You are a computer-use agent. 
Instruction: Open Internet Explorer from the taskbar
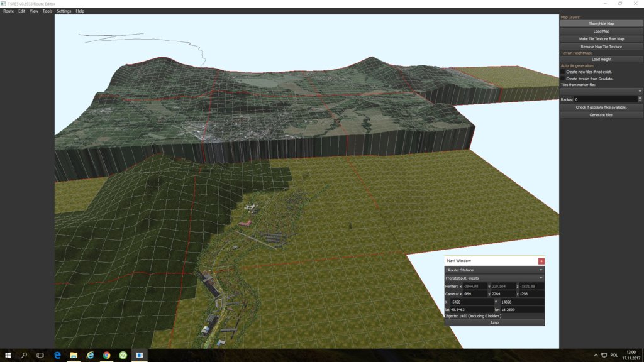(90, 356)
